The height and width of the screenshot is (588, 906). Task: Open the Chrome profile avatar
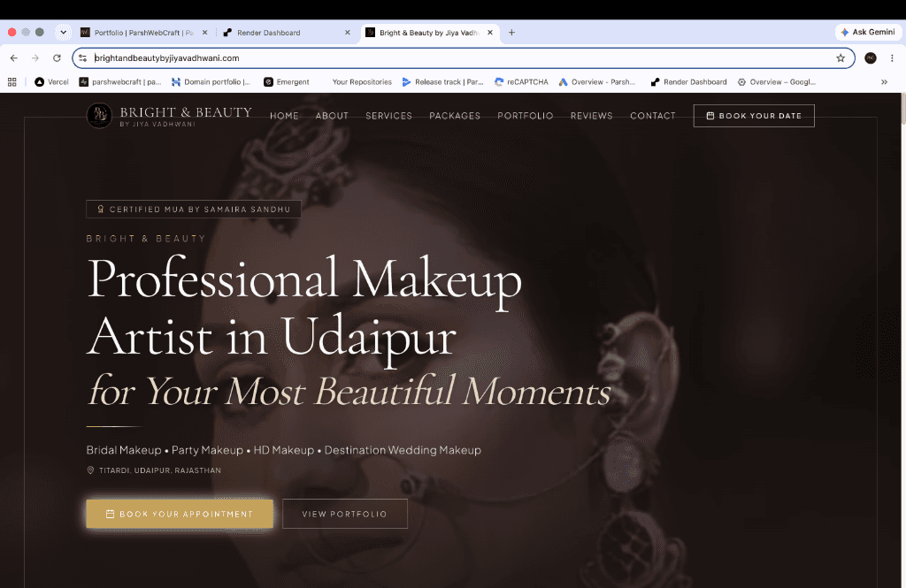click(x=871, y=57)
